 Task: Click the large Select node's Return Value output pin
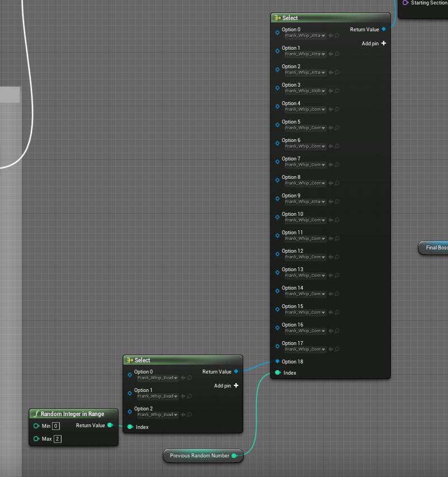[x=384, y=30]
